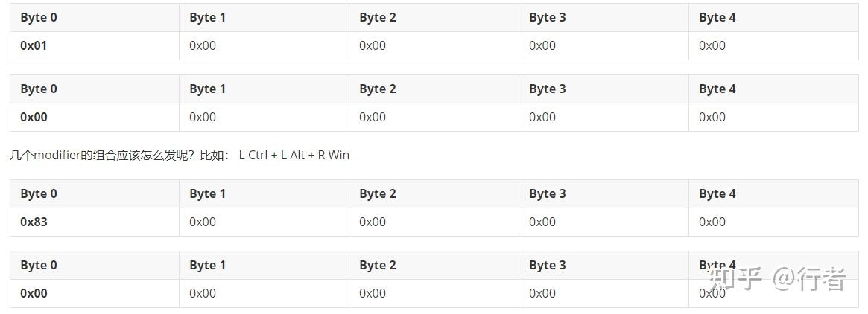Viewport: 868px width, 314px height.
Task: Click the 'L Ctrl + L Alt + R Win' text
Action: (294, 155)
